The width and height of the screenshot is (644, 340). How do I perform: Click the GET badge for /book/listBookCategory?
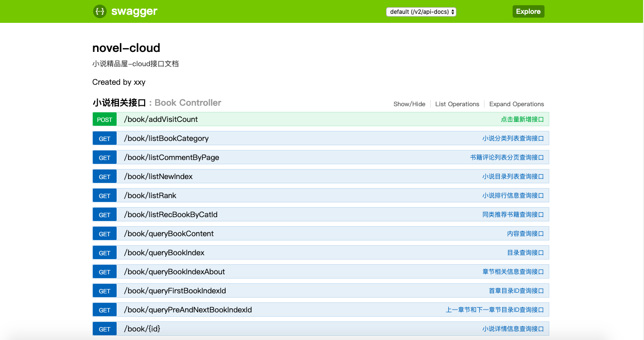(105, 139)
